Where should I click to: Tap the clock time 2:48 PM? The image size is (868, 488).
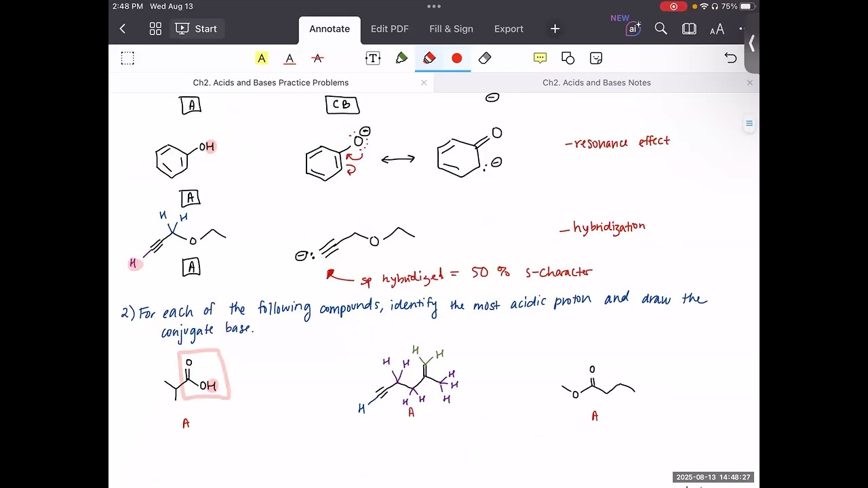tap(128, 6)
